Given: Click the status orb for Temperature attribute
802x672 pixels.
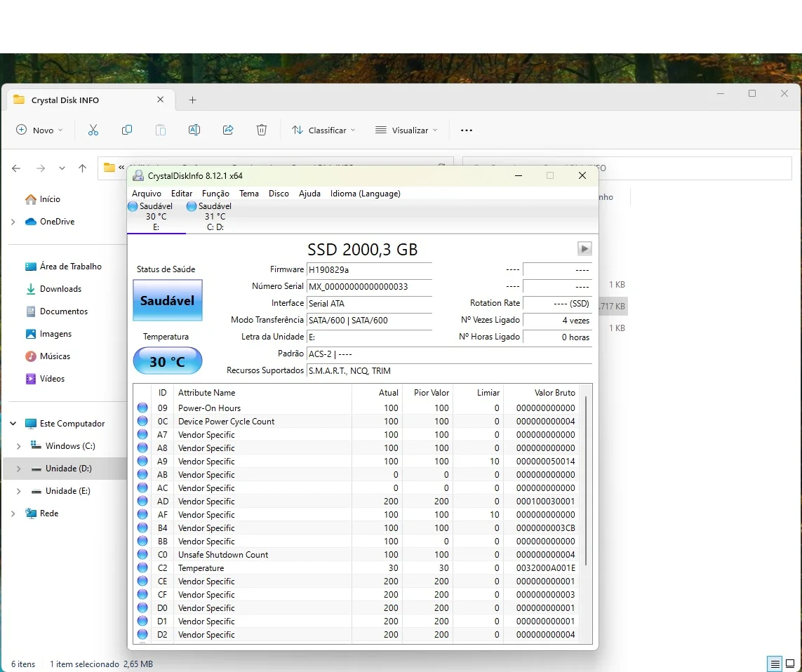Looking at the screenshot, I should click(142, 568).
